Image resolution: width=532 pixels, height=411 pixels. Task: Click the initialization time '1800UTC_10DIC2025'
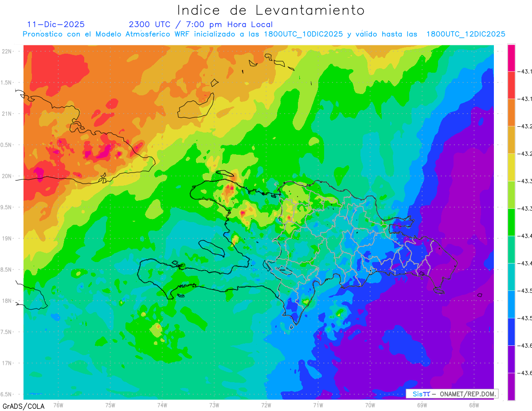pyautogui.click(x=304, y=34)
